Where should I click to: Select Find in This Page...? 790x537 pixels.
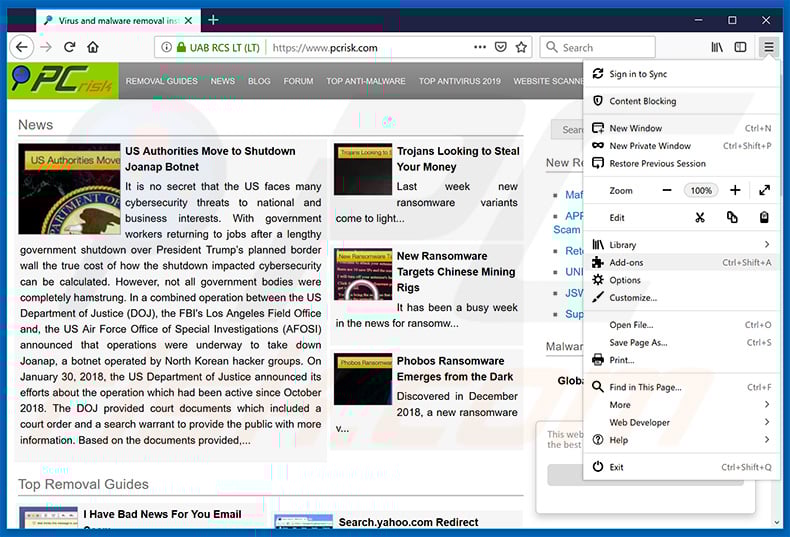(x=681, y=387)
